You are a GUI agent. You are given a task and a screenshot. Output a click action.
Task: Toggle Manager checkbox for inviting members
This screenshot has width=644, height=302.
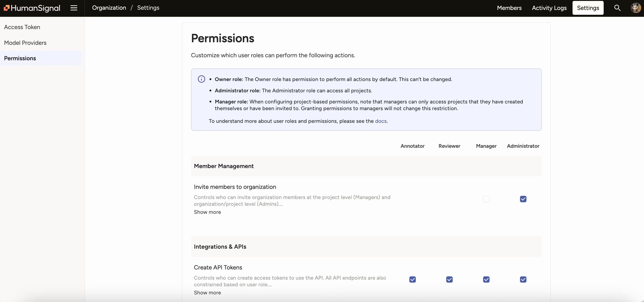pyautogui.click(x=486, y=199)
